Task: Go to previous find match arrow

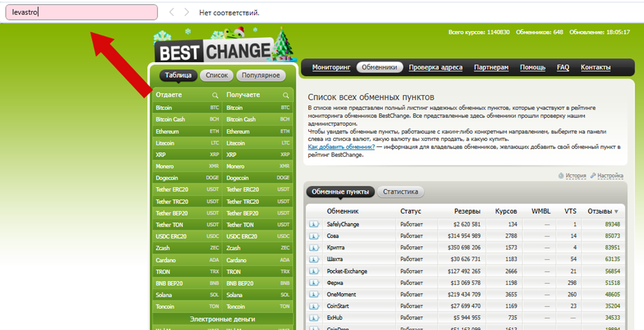Action: (x=172, y=13)
